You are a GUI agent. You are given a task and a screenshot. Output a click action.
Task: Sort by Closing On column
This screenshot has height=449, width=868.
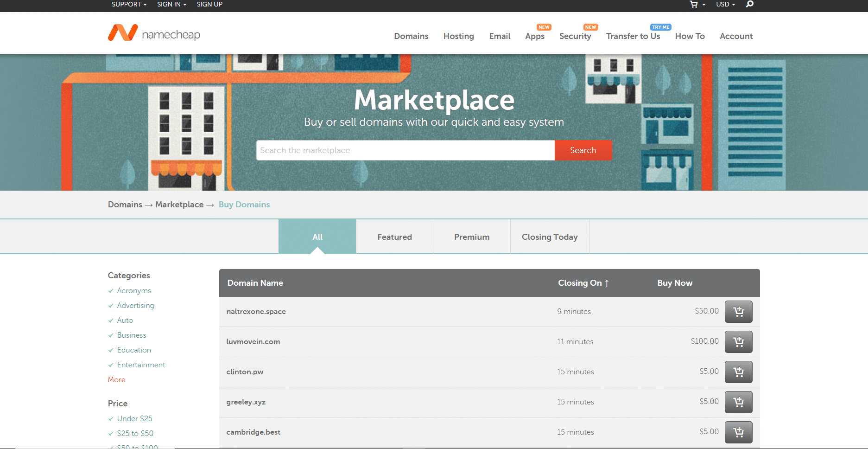583,283
